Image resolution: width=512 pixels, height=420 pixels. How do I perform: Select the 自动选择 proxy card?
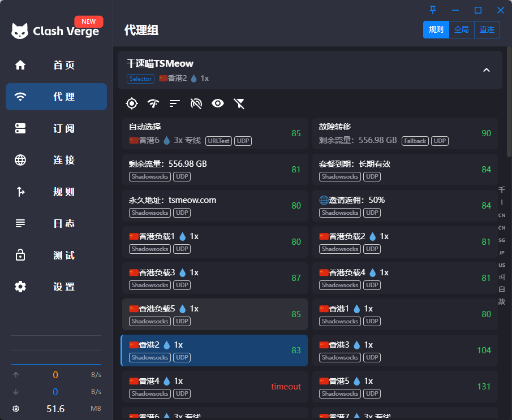[214, 133]
